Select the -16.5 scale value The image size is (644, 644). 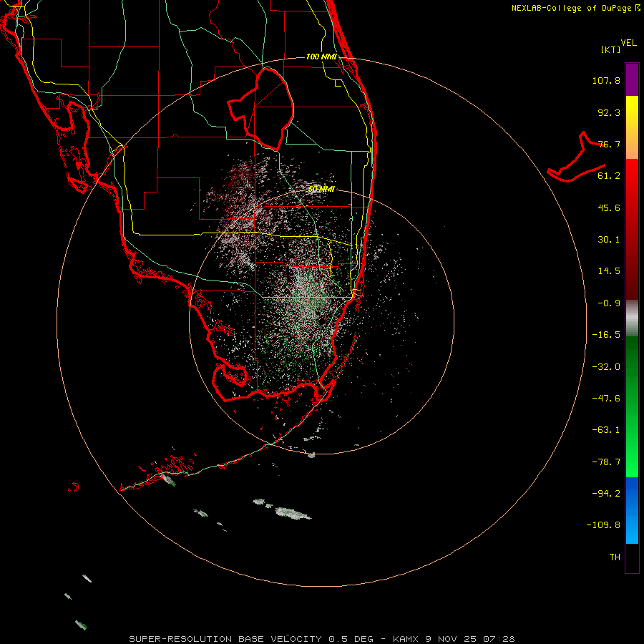coord(606,335)
